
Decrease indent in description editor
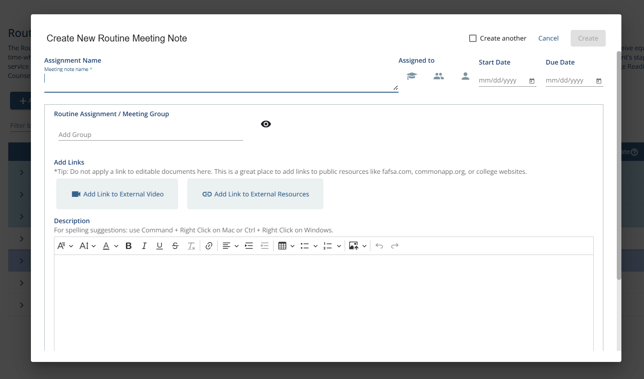tap(264, 246)
